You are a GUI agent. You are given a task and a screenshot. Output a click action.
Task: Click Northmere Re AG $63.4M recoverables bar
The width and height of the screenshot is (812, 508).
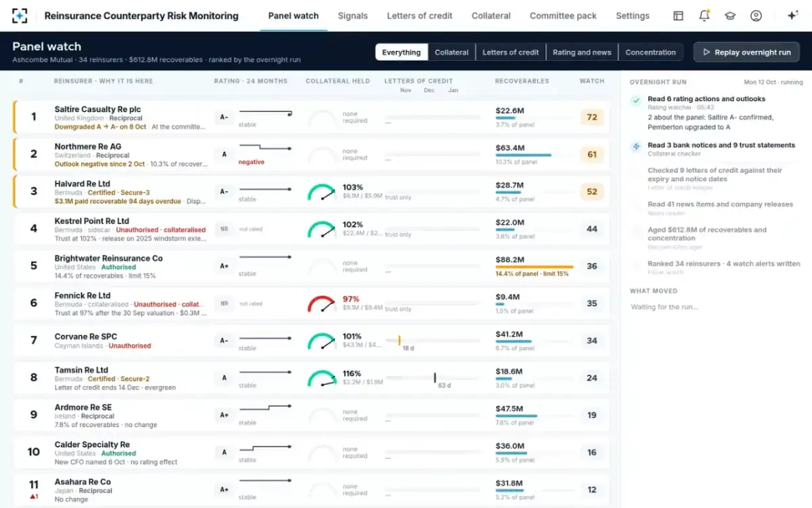coord(523,155)
